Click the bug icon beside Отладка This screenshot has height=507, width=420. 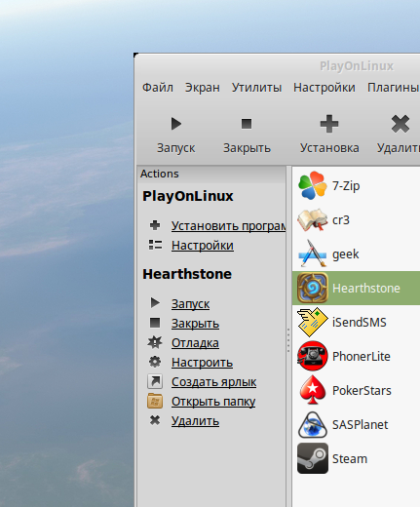tap(155, 342)
